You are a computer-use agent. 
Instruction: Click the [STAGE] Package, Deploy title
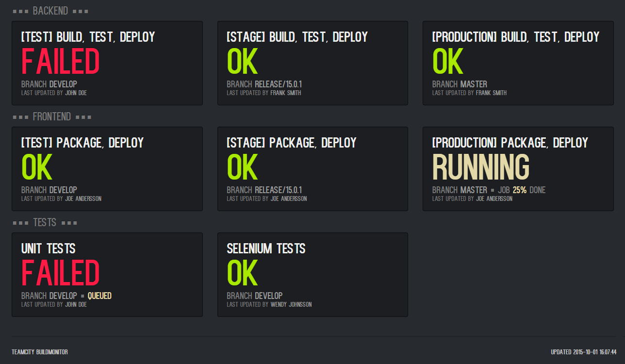[x=292, y=143]
